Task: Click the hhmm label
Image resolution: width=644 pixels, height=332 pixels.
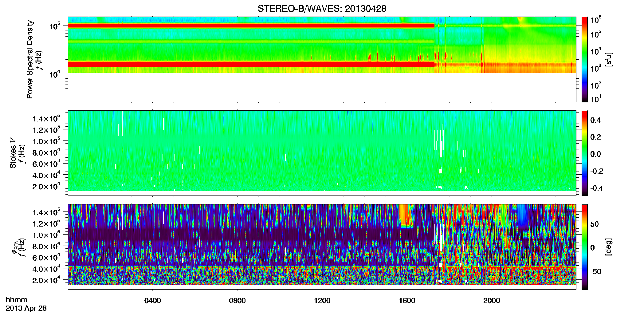Action: [17, 300]
